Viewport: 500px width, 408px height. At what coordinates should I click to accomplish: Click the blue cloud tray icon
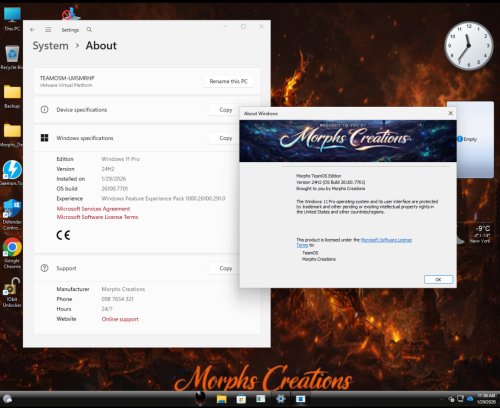coord(470,399)
